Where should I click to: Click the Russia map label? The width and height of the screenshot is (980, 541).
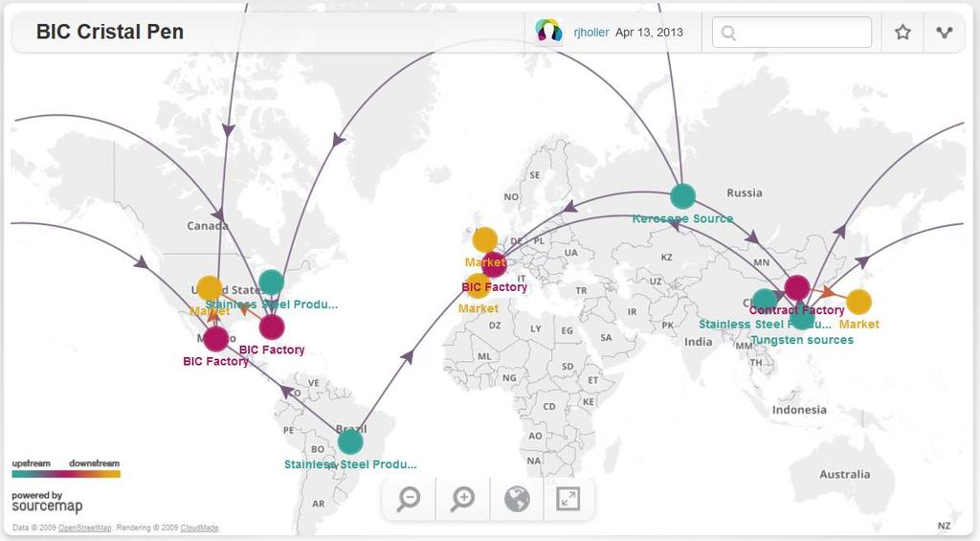click(x=745, y=192)
